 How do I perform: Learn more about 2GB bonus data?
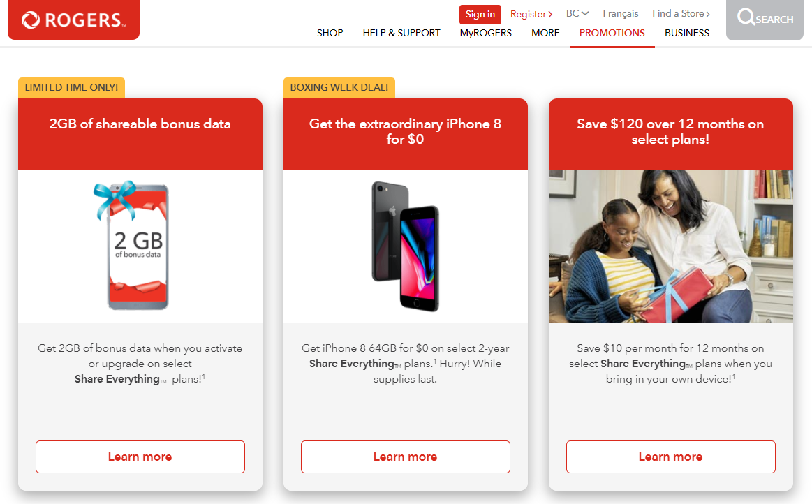click(140, 457)
